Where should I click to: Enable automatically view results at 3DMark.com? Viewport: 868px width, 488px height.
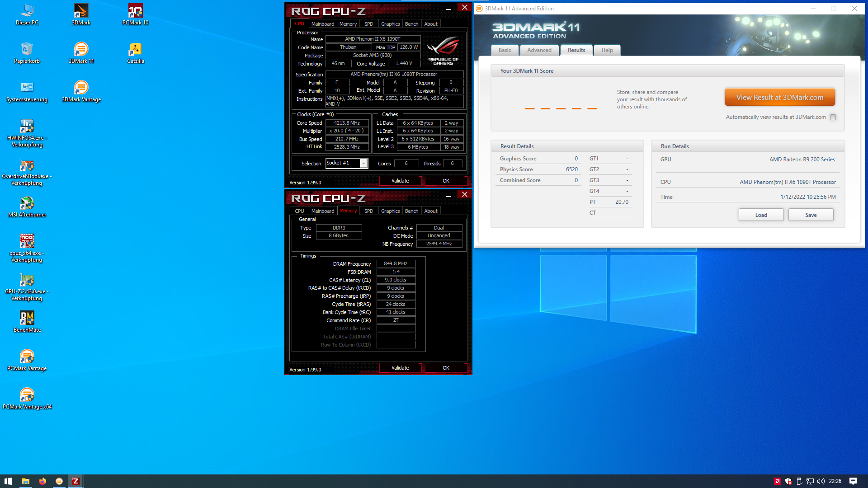click(833, 117)
